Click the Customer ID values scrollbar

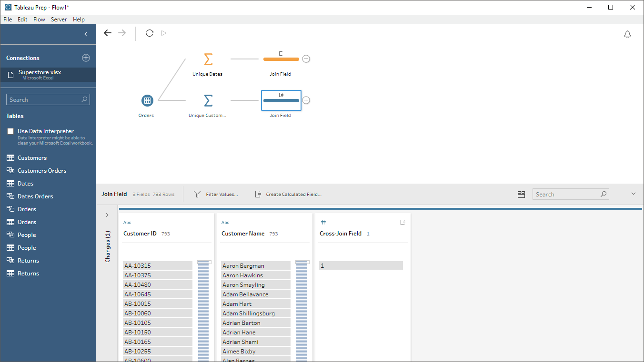(203, 311)
